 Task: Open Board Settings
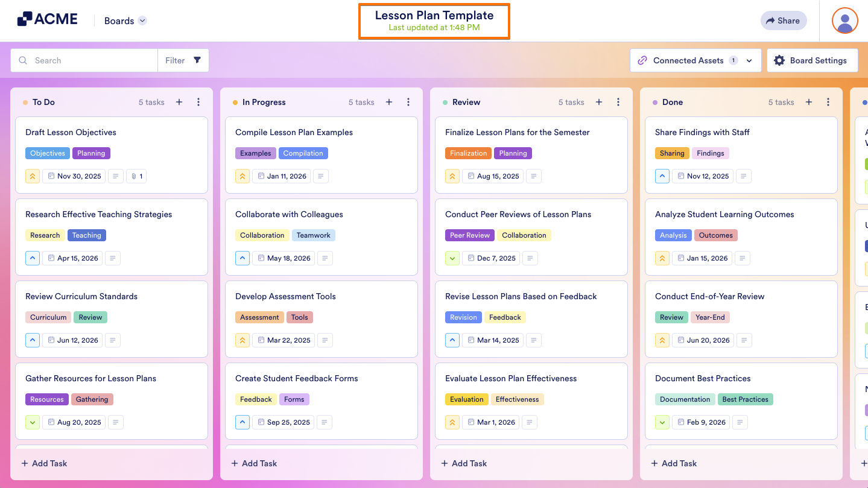(x=812, y=60)
